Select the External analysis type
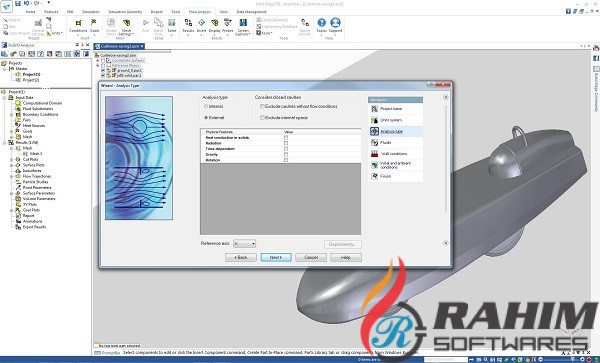Viewport: 600px width, 363px height. point(206,118)
